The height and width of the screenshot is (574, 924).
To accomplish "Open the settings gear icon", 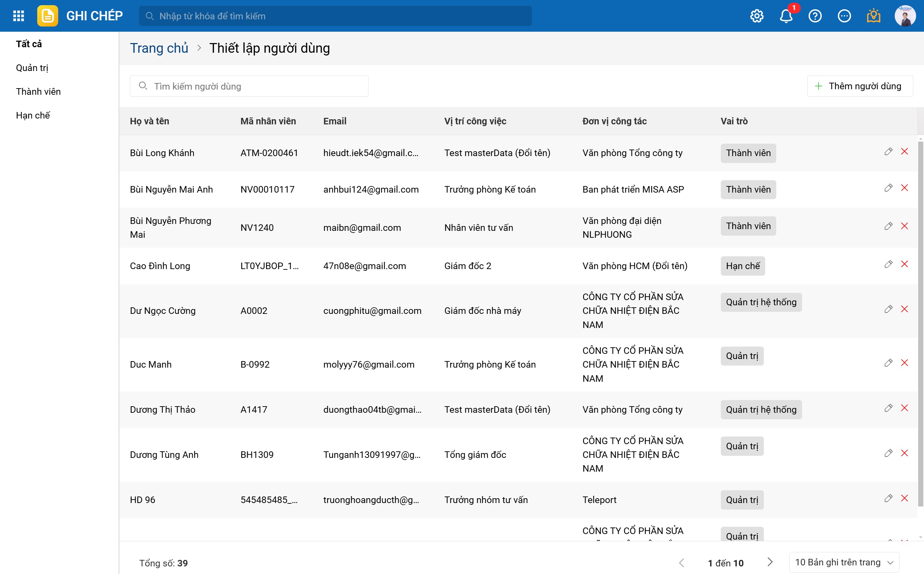I will click(757, 16).
